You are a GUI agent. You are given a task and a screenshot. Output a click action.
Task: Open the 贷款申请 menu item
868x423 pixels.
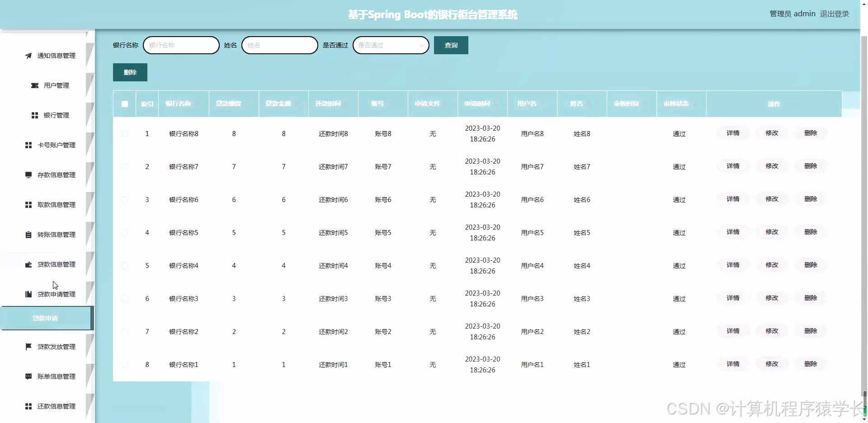pyautogui.click(x=45, y=318)
